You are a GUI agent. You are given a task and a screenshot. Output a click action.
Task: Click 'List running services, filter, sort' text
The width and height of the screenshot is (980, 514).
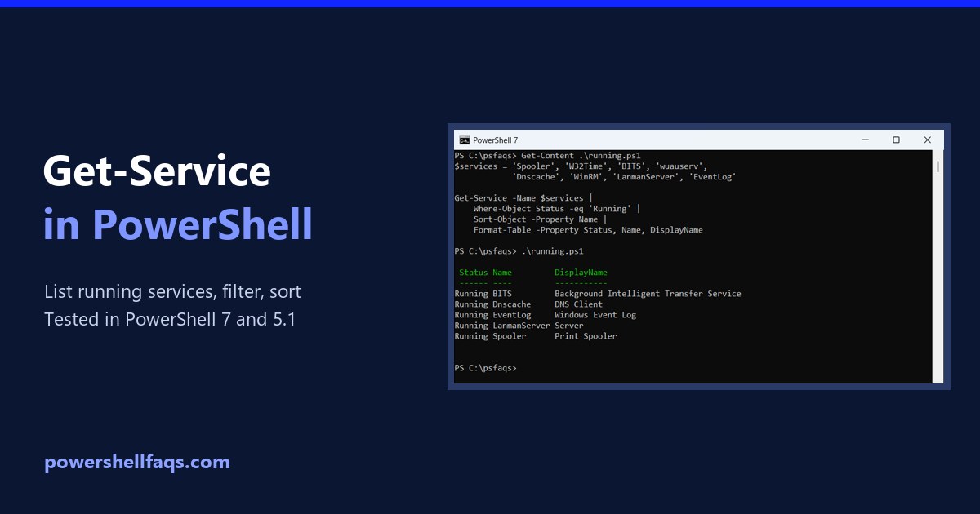[x=172, y=292]
